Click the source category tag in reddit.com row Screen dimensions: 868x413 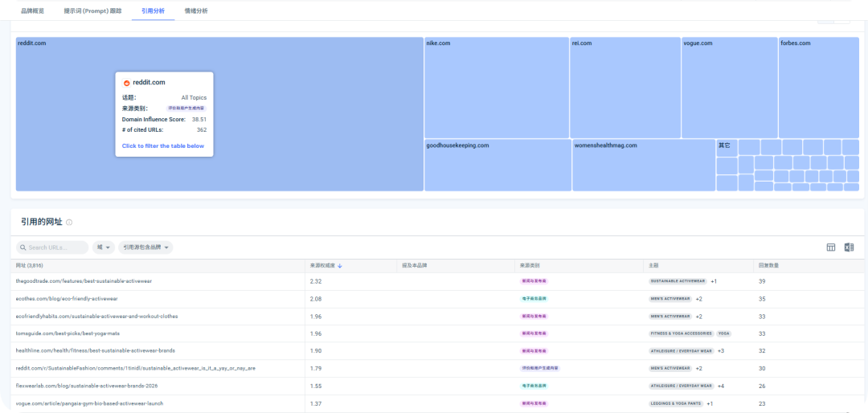540,368
